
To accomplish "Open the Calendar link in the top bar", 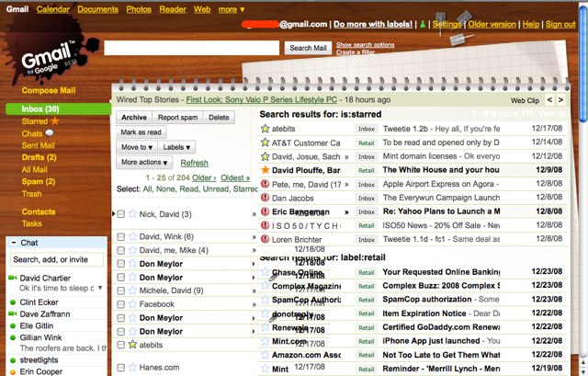I will pos(53,9).
